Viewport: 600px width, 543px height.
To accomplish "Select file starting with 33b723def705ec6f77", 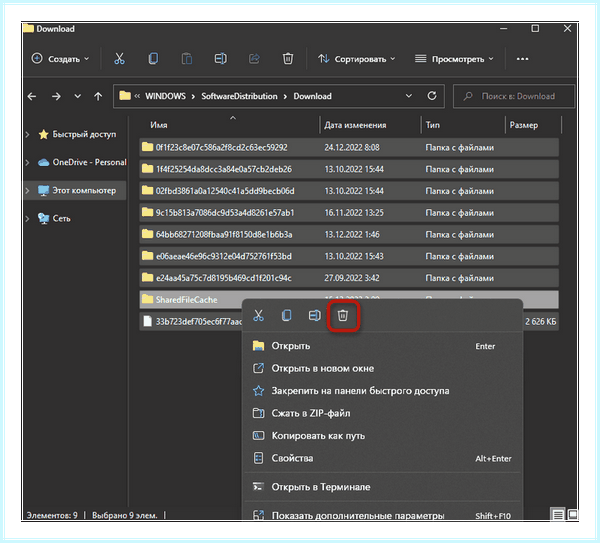I will click(x=193, y=321).
